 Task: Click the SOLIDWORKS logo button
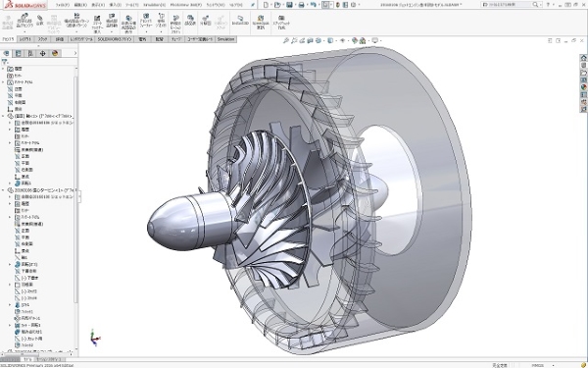(24, 5)
